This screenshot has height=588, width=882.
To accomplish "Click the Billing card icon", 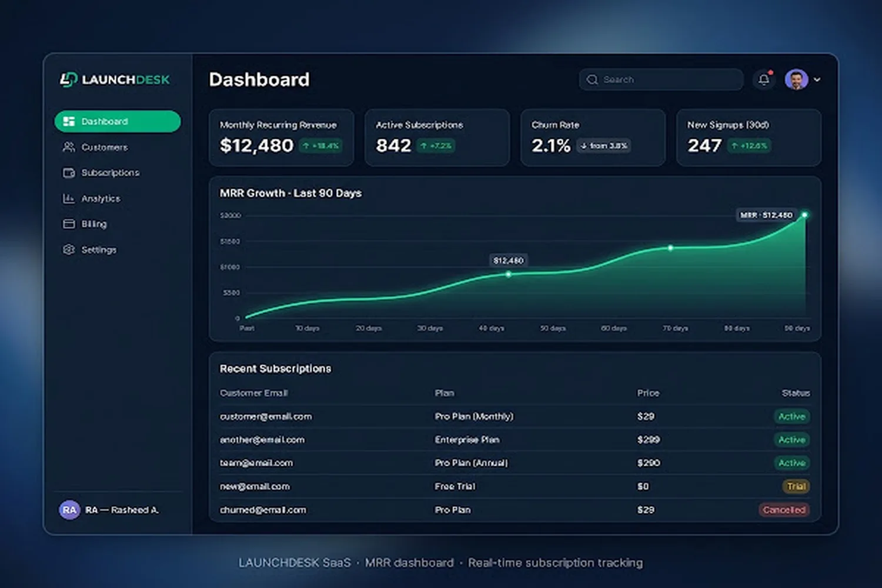I will pos(69,224).
